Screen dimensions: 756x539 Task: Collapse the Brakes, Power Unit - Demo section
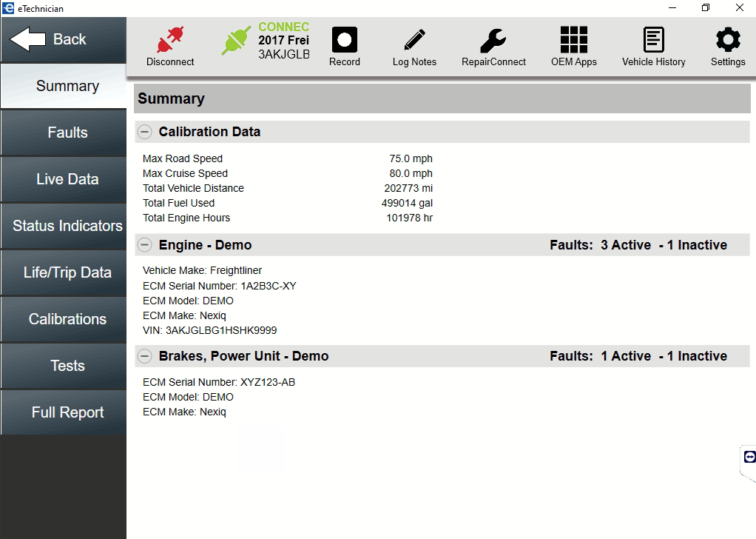click(x=144, y=355)
